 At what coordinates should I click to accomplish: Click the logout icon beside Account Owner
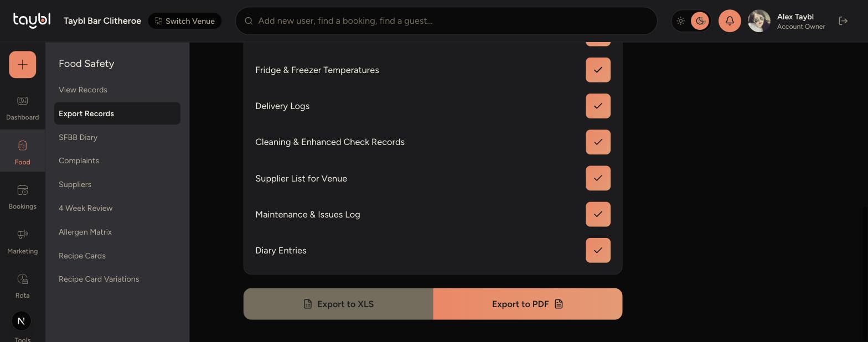843,21
